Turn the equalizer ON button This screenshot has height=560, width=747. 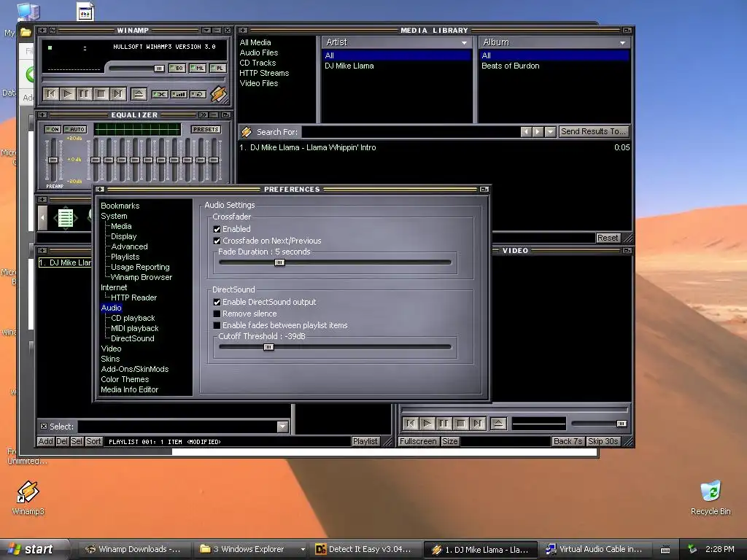tap(53, 129)
